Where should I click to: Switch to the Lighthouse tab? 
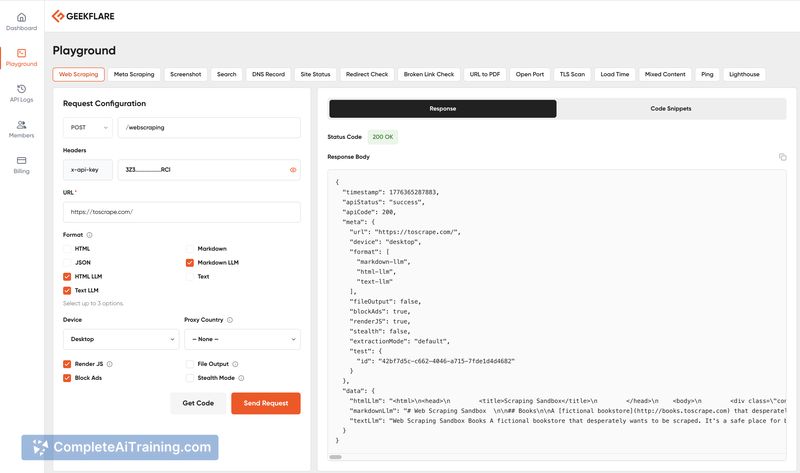[744, 74]
